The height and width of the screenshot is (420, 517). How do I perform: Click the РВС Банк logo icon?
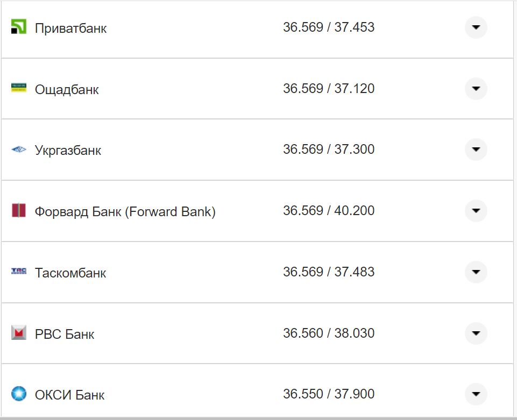[19, 333]
